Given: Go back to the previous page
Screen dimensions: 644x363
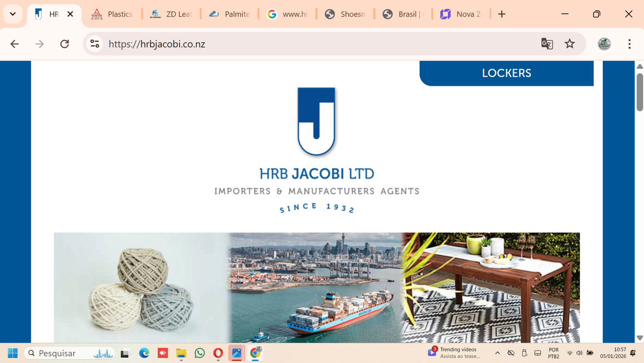Looking at the screenshot, I should (15, 44).
